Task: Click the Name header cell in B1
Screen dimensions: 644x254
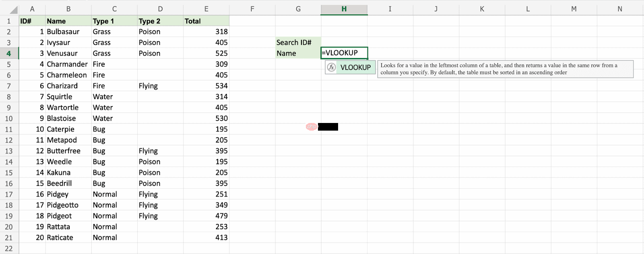Action: 68,21
